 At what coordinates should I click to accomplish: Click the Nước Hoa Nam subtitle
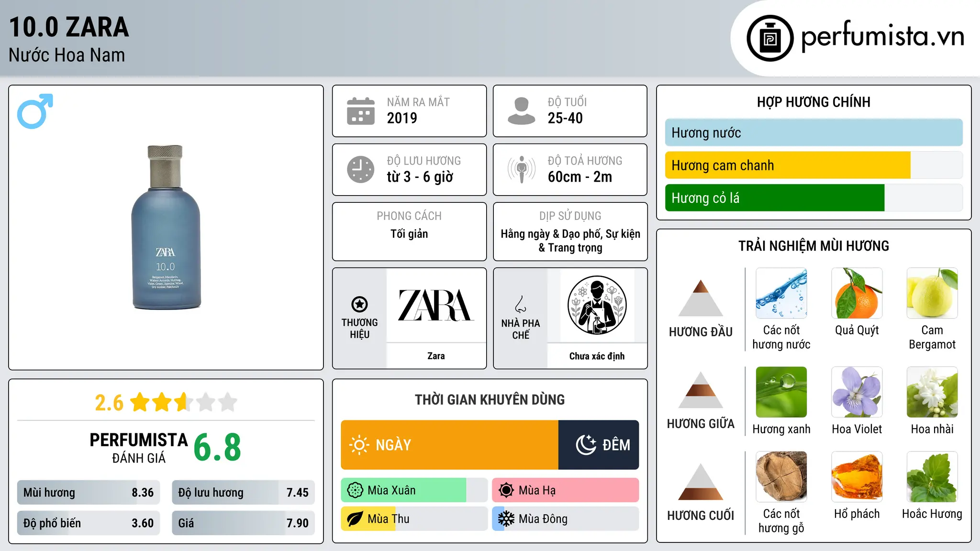click(x=67, y=55)
